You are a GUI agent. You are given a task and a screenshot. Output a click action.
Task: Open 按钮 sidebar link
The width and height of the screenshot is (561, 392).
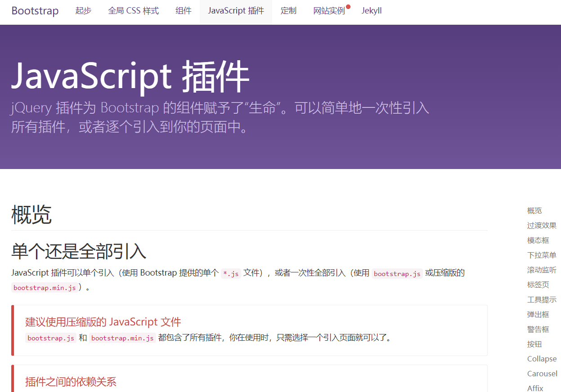tap(534, 344)
